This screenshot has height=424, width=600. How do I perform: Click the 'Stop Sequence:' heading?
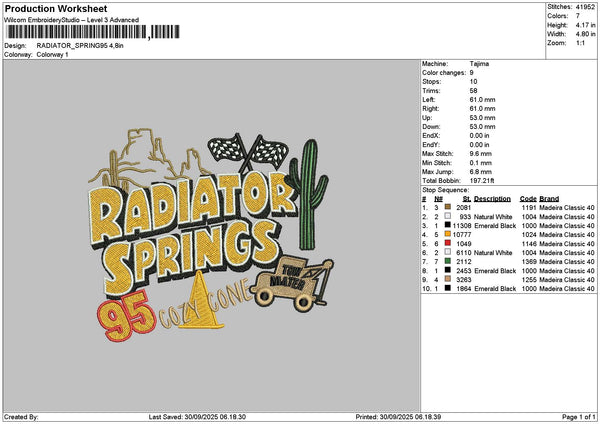(445, 190)
